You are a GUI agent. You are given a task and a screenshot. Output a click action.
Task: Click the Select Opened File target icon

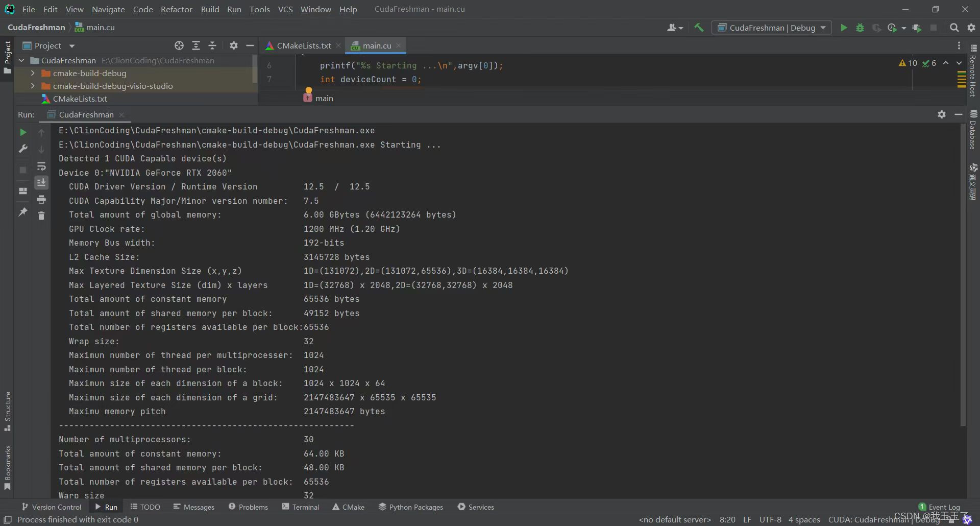point(179,45)
